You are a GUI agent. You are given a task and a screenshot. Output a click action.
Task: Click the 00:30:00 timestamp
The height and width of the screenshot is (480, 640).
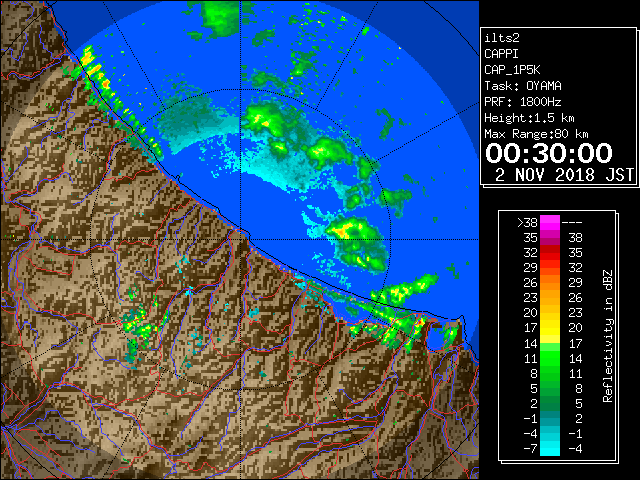pyautogui.click(x=549, y=153)
